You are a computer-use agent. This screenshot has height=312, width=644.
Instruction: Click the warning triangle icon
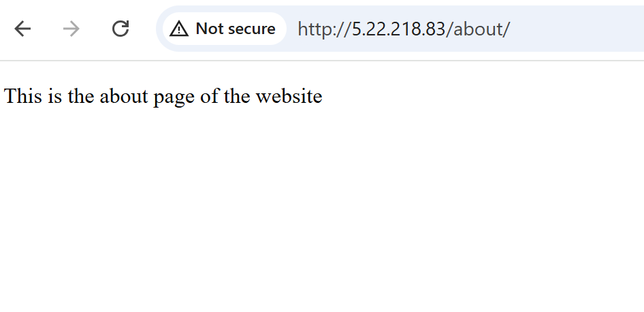[179, 29]
